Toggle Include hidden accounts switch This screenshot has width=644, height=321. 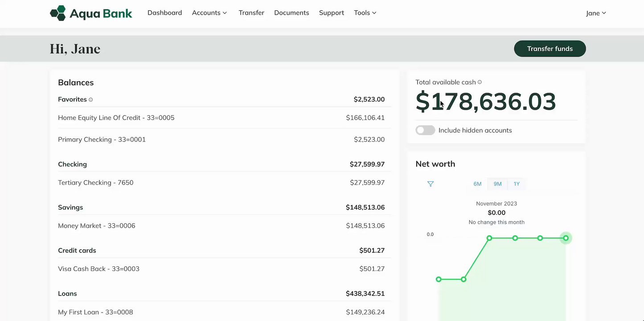pyautogui.click(x=425, y=130)
